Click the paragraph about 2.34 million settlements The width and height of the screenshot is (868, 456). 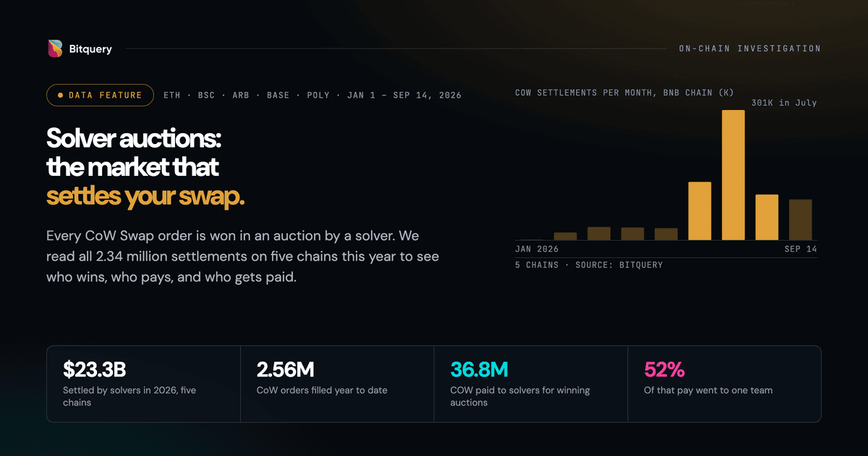coord(242,257)
